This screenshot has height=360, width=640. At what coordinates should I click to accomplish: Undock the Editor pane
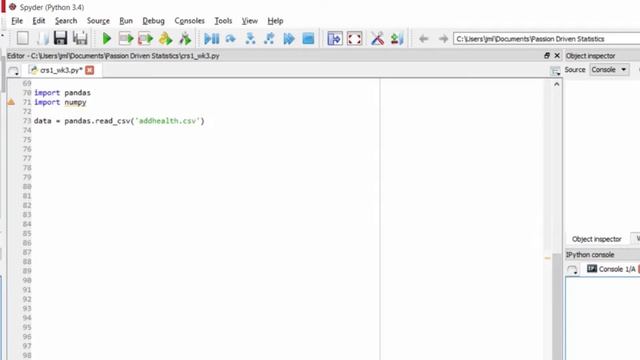(x=547, y=56)
